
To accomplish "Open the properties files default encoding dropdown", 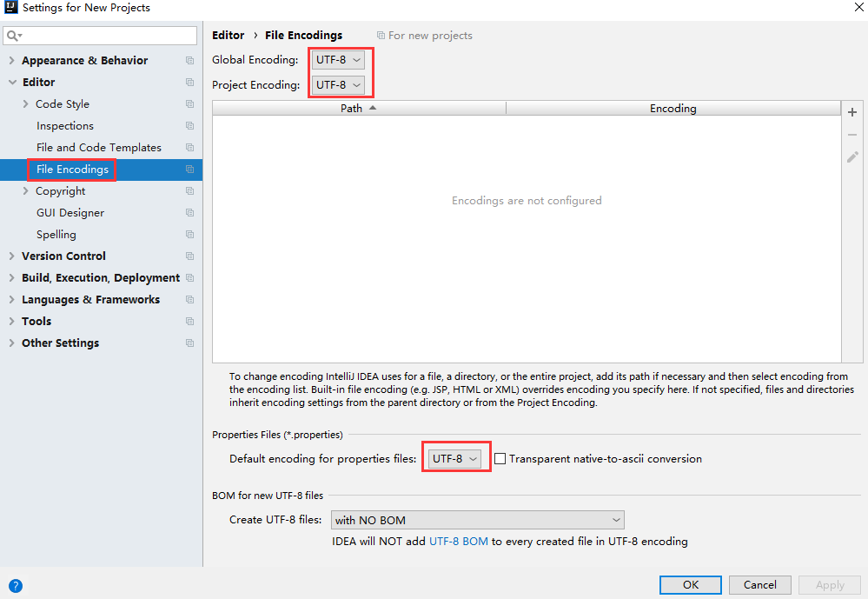I will (x=455, y=459).
